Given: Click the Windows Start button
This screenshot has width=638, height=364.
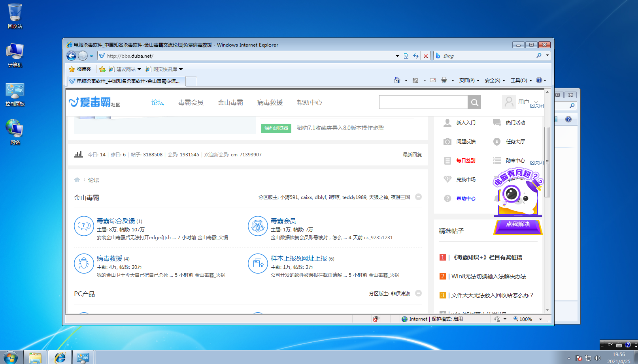Looking at the screenshot, I should (x=10, y=358).
